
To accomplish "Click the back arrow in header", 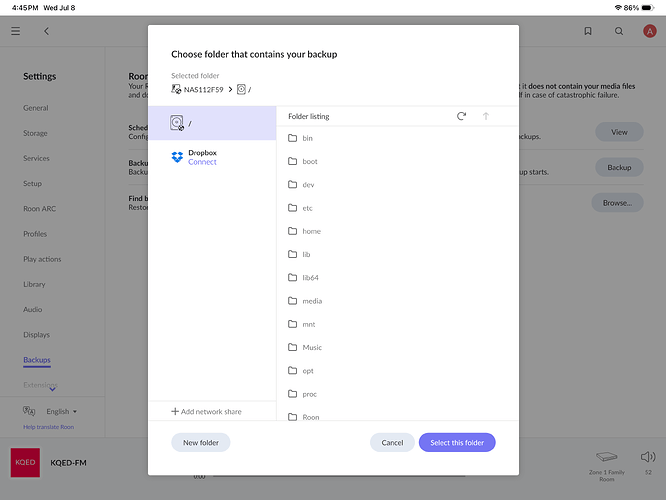I will coord(46,31).
